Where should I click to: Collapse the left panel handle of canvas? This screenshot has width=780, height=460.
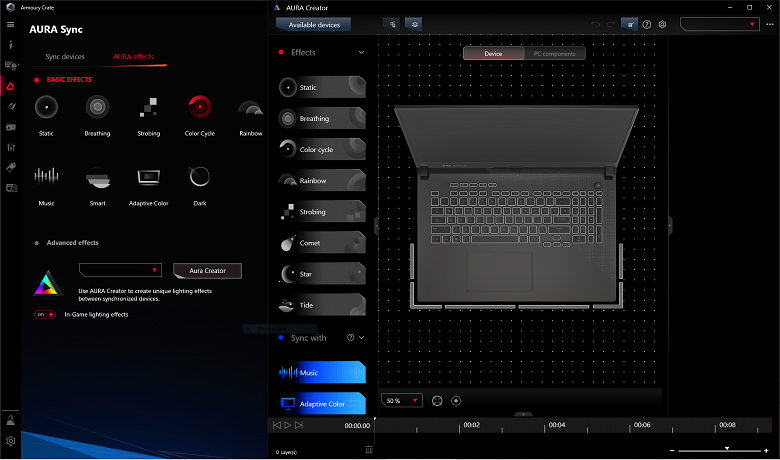coord(376,226)
